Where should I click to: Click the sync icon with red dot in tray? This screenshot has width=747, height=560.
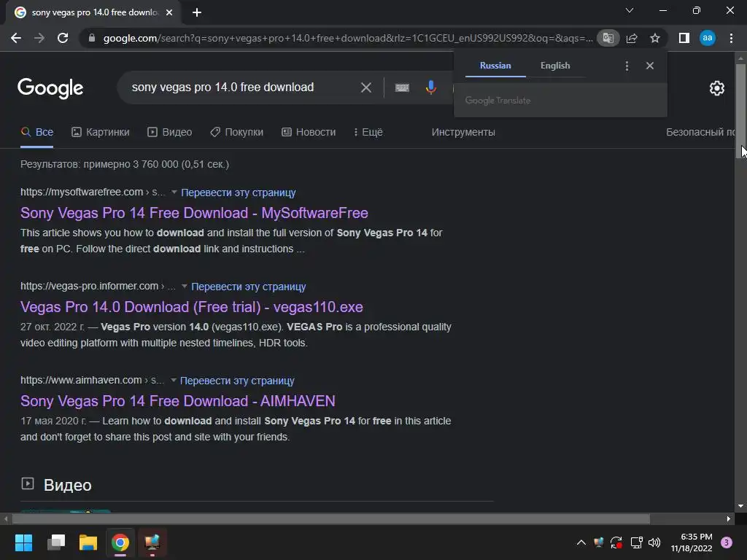pyautogui.click(x=616, y=542)
